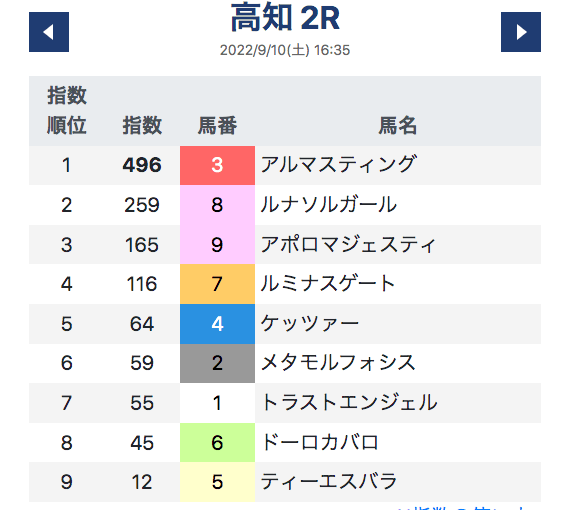Select red horse number 3 cell
This screenshot has height=510, width=569.
click(217, 166)
